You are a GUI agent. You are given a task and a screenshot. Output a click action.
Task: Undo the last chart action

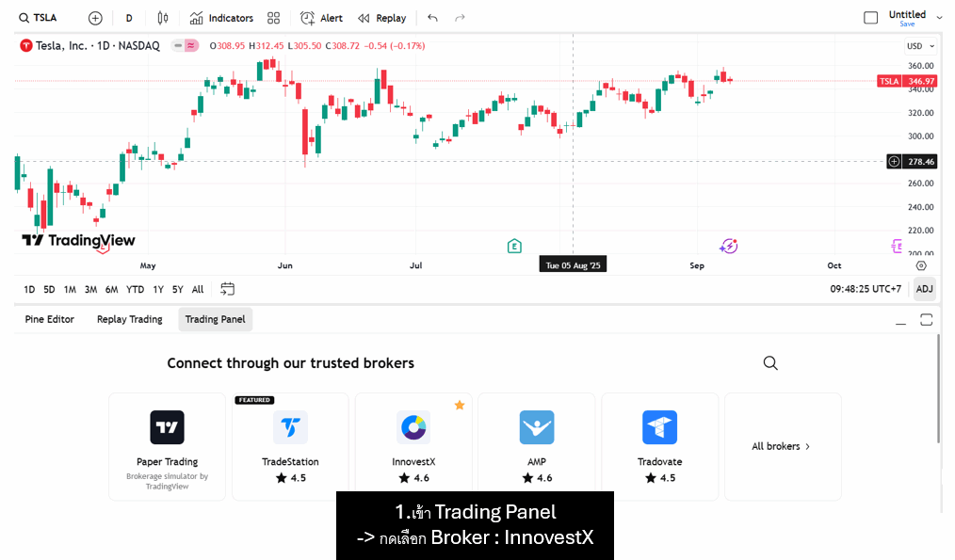coord(432,18)
